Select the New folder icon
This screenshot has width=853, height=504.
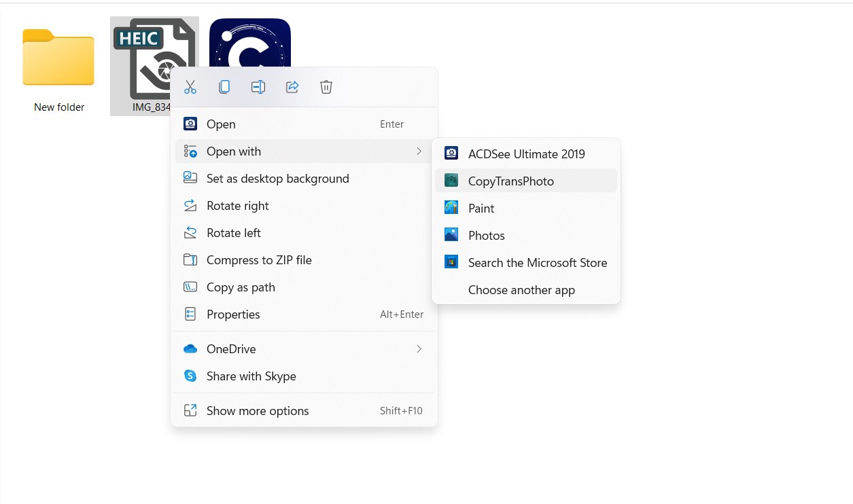click(x=58, y=58)
